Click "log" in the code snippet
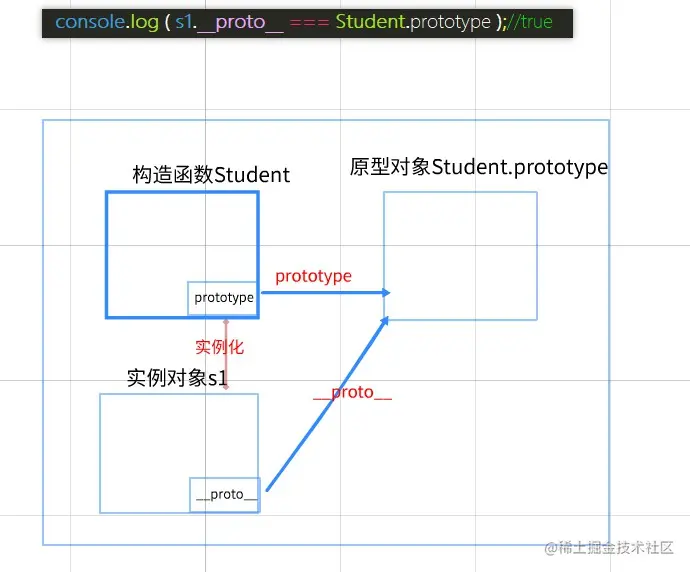 pyautogui.click(x=144, y=22)
